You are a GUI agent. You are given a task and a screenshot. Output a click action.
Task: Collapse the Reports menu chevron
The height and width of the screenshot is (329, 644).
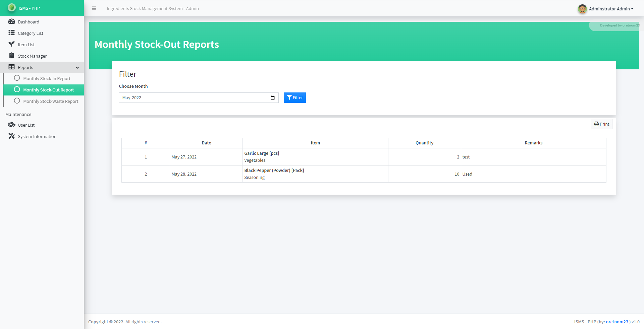pyautogui.click(x=77, y=68)
